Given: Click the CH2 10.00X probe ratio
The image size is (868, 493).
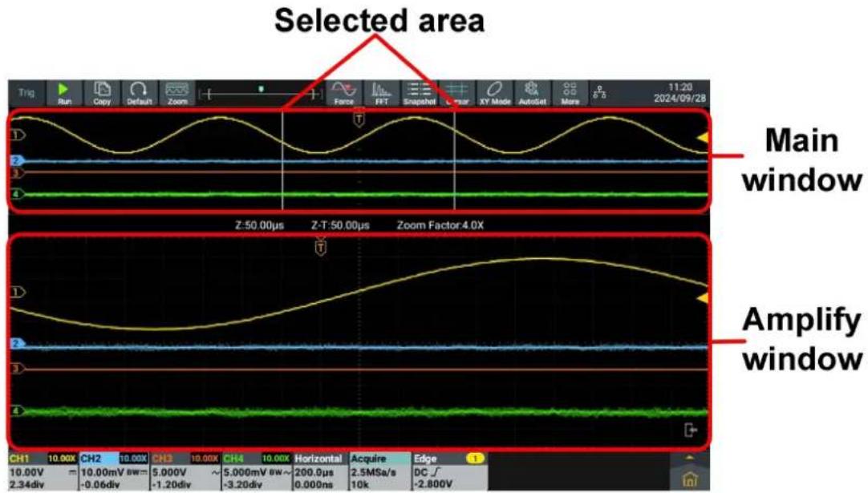Looking at the screenshot, I should coord(133,459).
